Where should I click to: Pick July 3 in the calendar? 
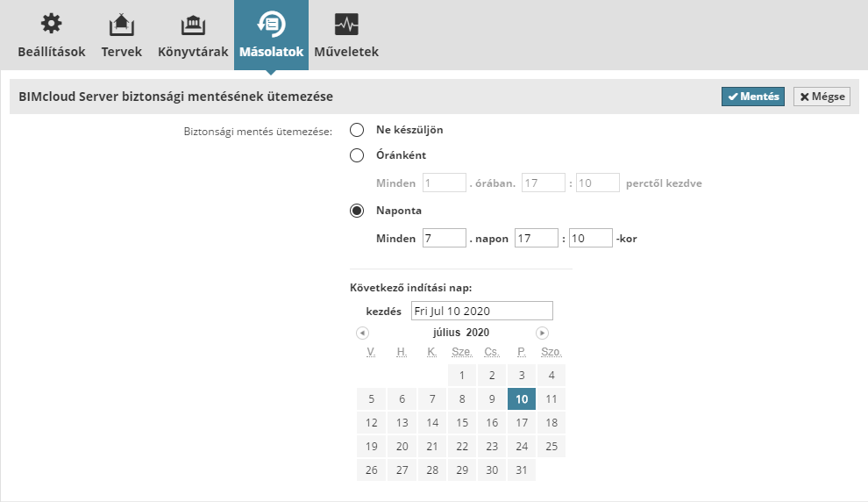(x=522, y=375)
